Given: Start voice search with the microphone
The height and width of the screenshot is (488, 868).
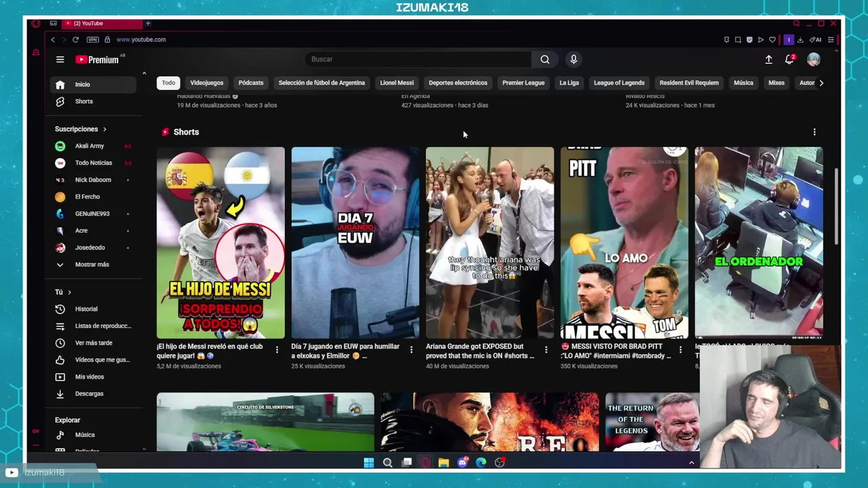Looking at the screenshot, I should tap(574, 59).
